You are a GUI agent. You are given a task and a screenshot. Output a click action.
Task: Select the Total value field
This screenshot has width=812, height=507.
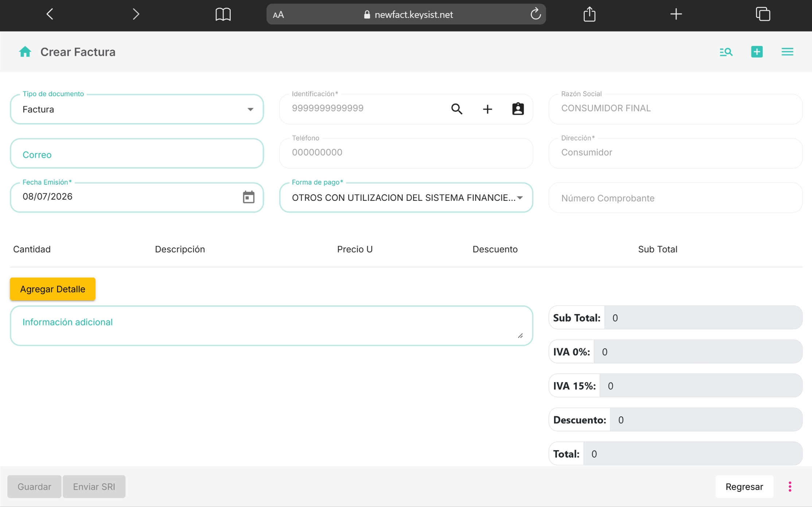tap(693, 454)
